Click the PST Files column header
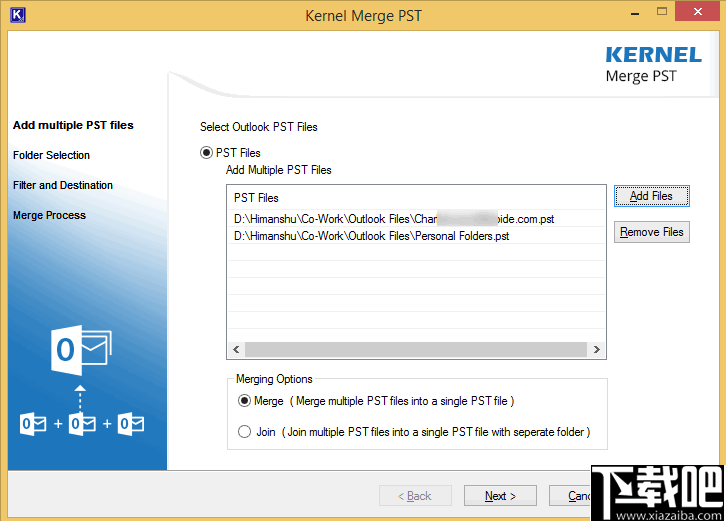The height and width of the screenshot is (521, 726). [x=416, y=198]
